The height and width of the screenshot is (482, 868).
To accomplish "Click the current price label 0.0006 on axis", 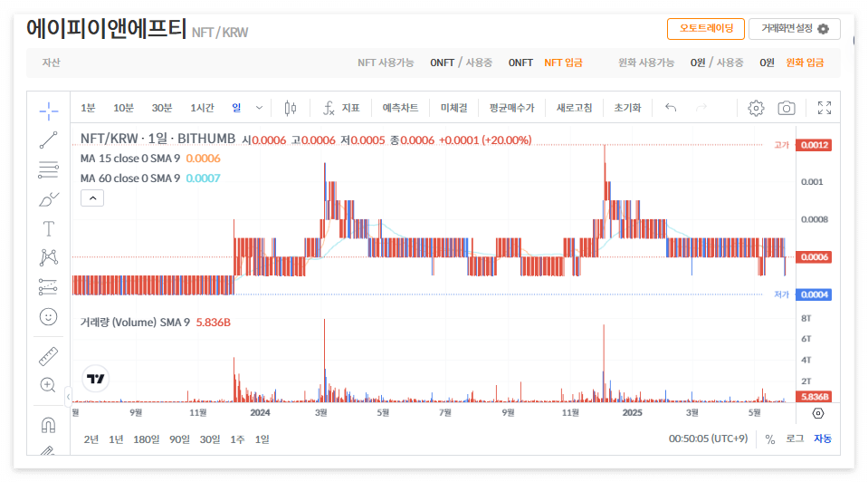I will [815, 257].
